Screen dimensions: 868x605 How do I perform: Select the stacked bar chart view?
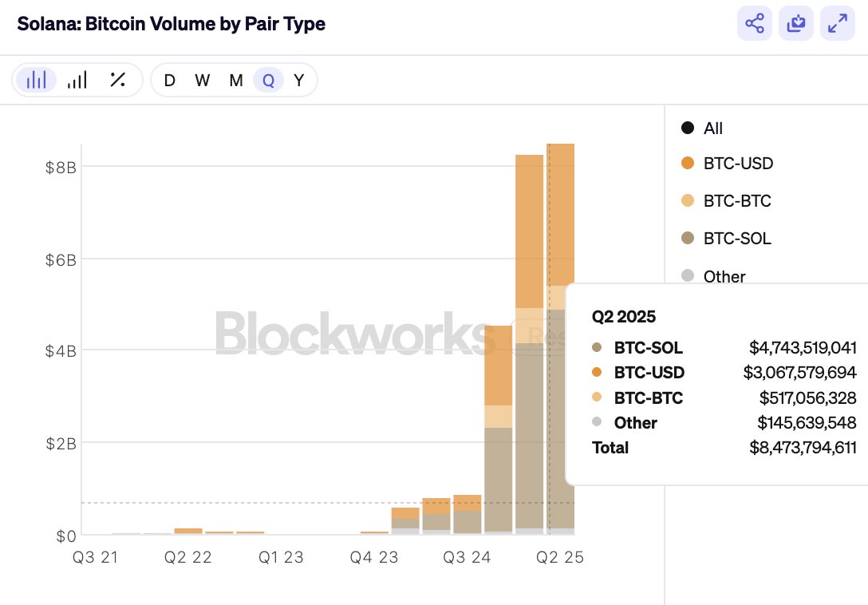click(37, 80)
